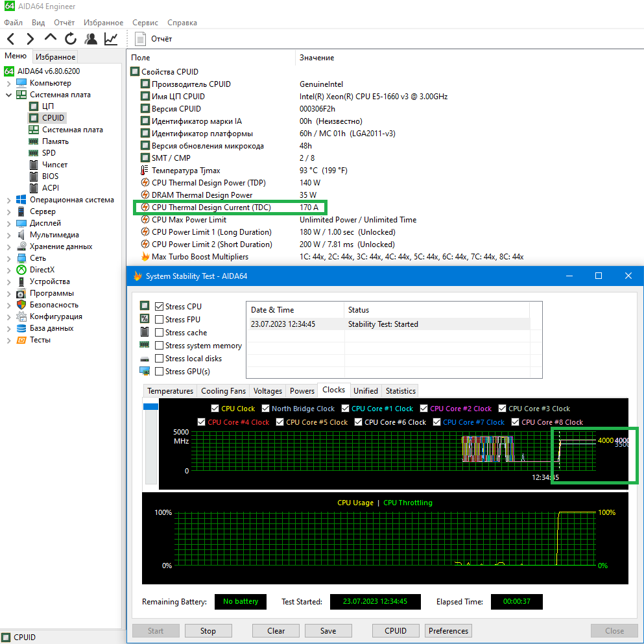Image resolution: width=644 pixels, height=644 pixels.
Task: Expand the DirectX tree node
Action: tap(8, 270)
